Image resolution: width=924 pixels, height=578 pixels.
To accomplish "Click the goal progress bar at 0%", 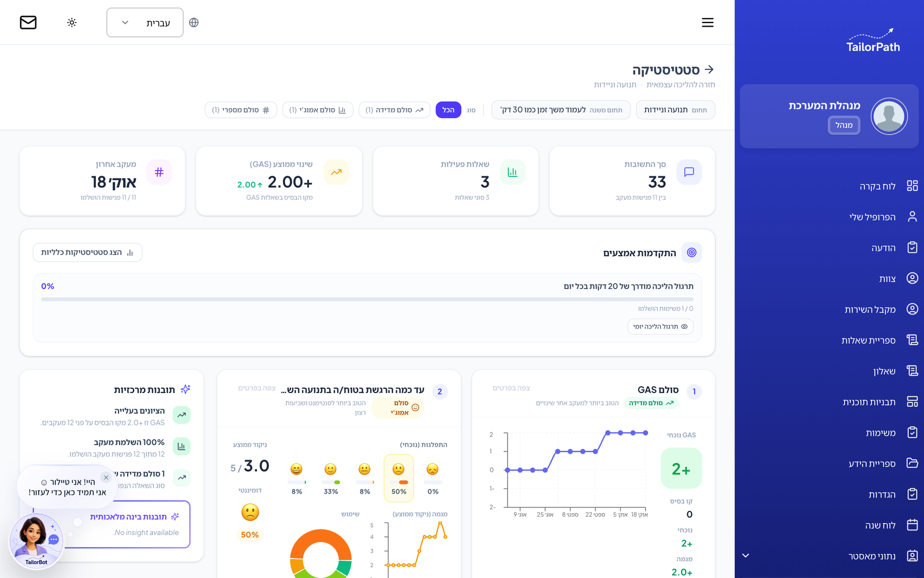I will [367, 299].
